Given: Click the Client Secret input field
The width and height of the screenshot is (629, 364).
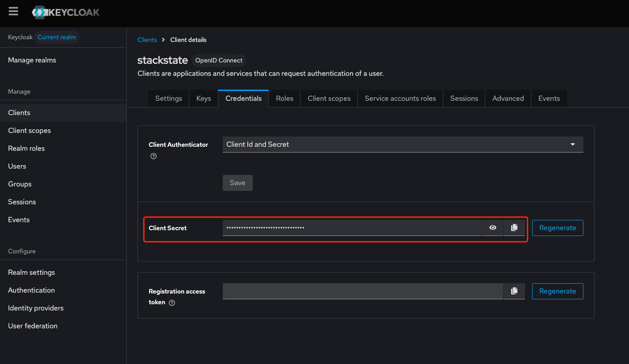Looking at the screenshot, I should click(352, 227).
